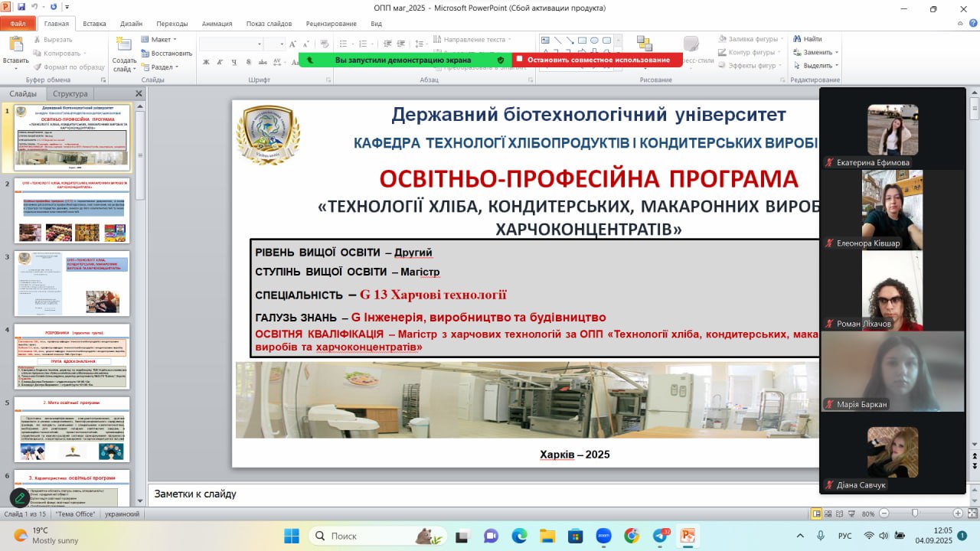Open the Файл (File) tab
The width and height of the screenshot is (980, 551).
tap(17, 24)
